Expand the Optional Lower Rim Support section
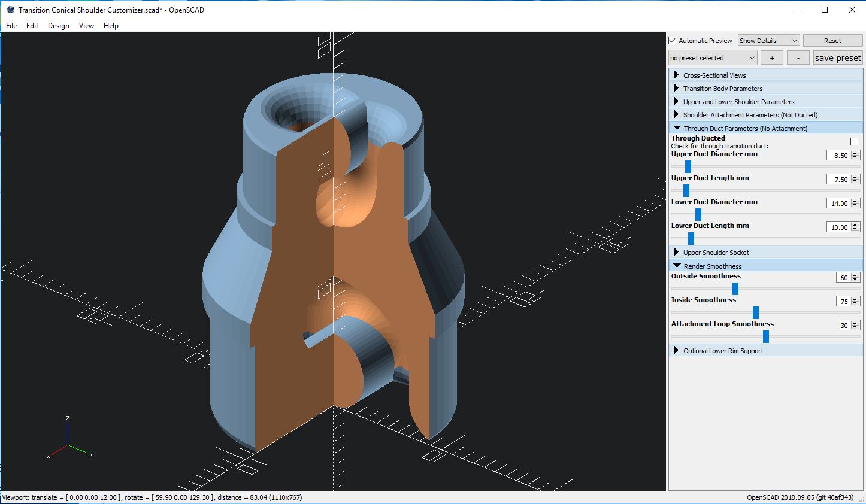 (x=765, y=351)
